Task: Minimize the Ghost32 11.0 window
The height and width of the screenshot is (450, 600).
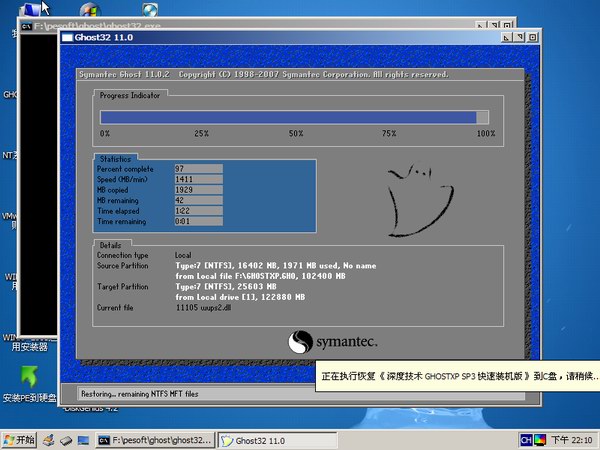Action: 506,38
